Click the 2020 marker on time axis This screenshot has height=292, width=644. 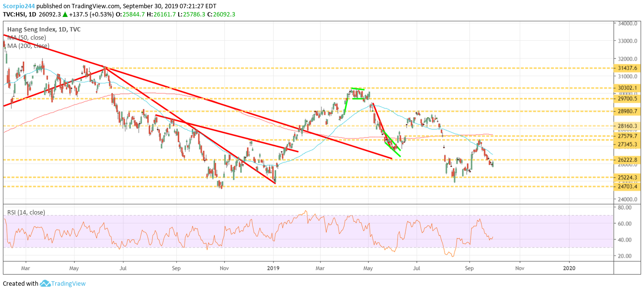[x=570, y=267]
